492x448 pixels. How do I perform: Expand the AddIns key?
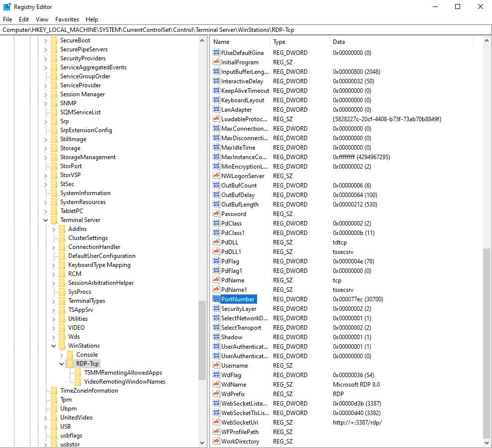click(x=54, y=229)
